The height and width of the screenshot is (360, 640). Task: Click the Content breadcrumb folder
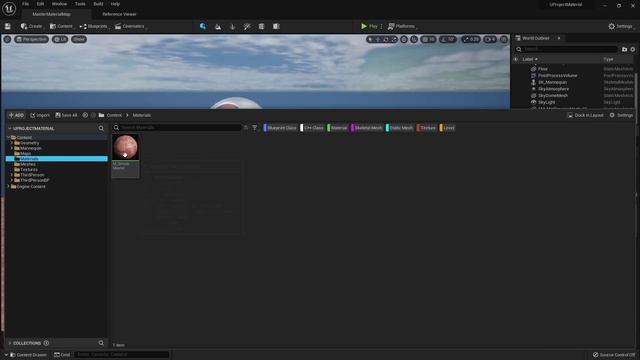tap(114, 115)
